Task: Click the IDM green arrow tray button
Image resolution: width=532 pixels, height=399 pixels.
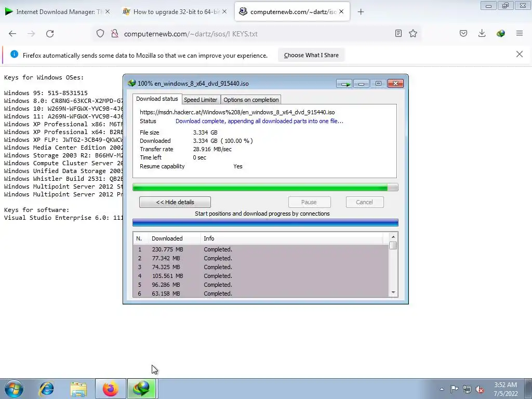Action: pos(344,84)
